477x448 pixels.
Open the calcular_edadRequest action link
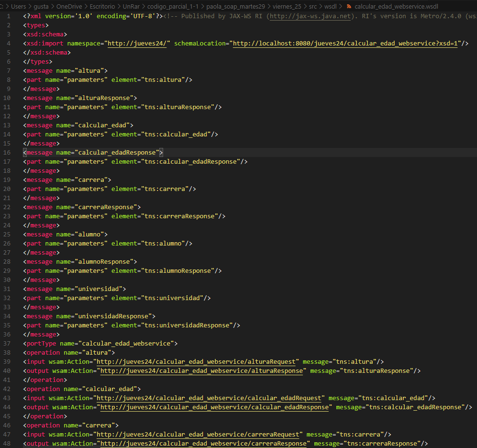(x=211, y=398)
